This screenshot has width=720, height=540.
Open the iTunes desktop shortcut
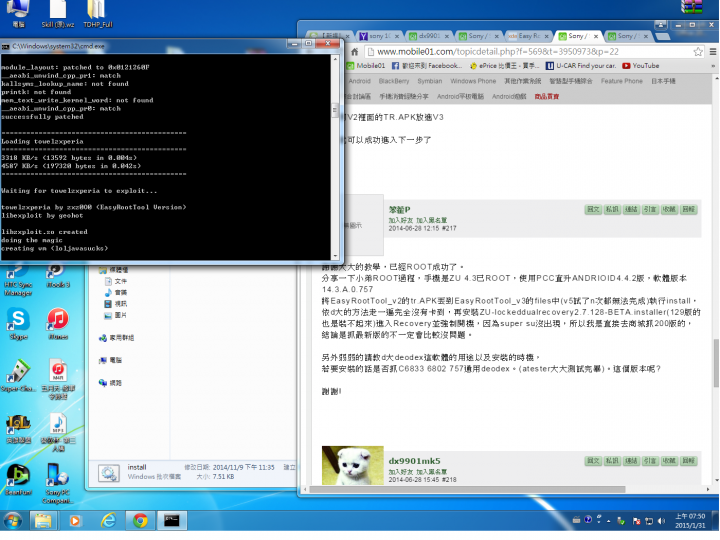[58, 324]
